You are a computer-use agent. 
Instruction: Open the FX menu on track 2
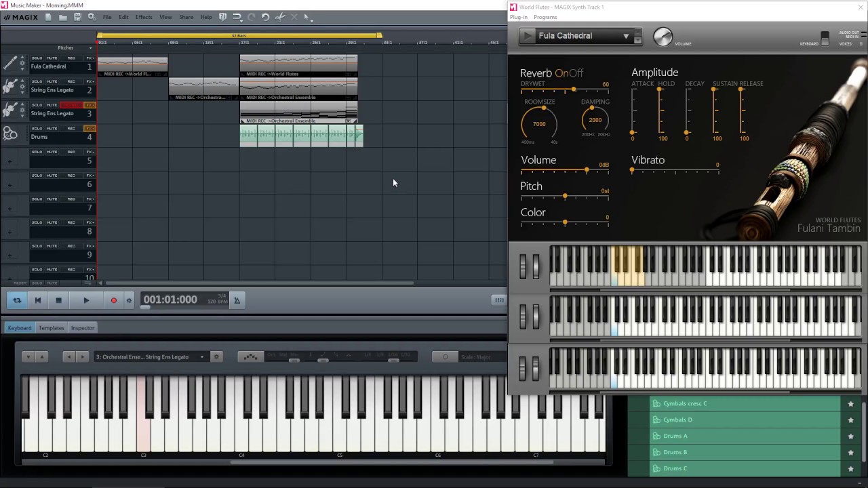[90, 81]
